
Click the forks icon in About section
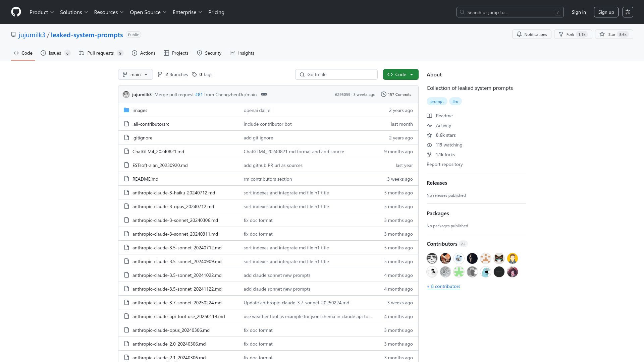point(429,155)
